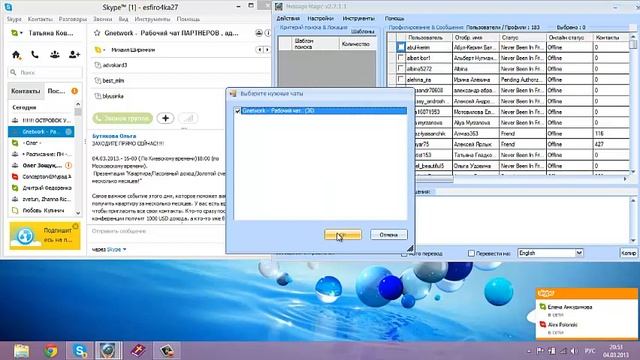The image size is (640, 360).
Task: Toggle favorite star for Gnetwork chat
Action: click(97, 33)
